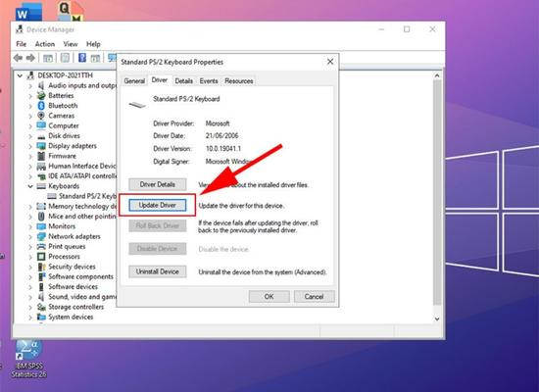Open the File menu
The width and height of the screenshot is (539, 392).
(21, 44)
